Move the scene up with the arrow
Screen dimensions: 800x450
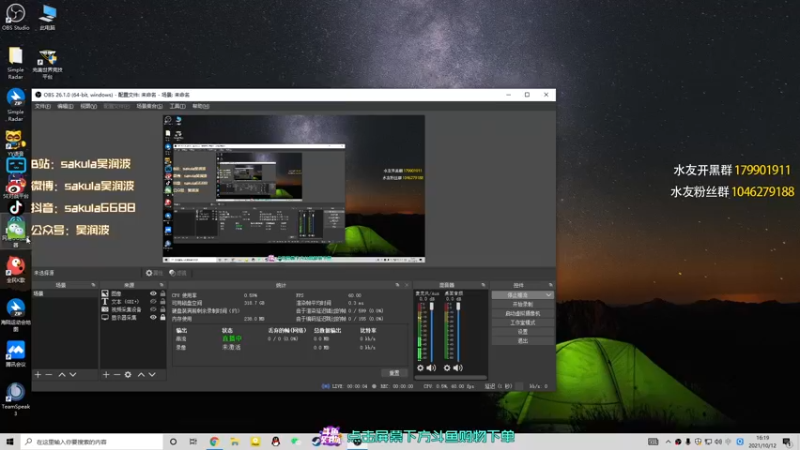(62, 374)
